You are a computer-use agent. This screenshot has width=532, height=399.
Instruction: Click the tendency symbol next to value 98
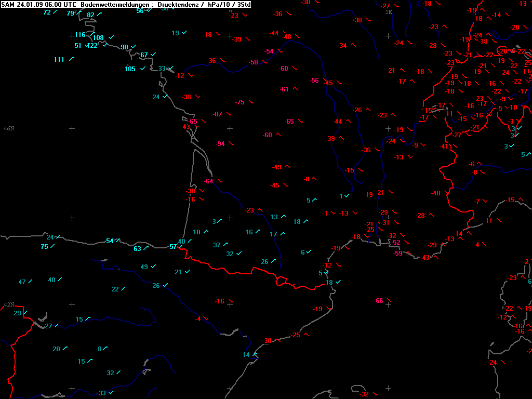134,47
